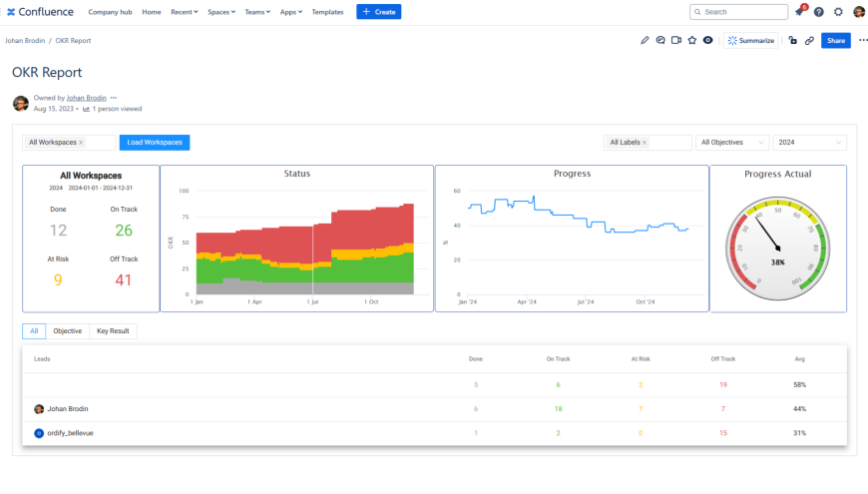Open the settings gear icon
868x494 pixels.
[x=838, y=12]
